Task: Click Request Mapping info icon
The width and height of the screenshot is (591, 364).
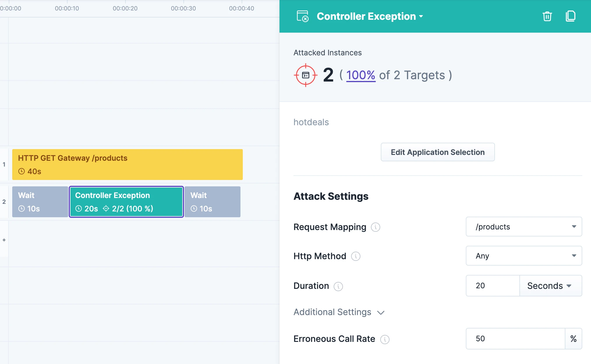Action: [x=376, y=227]
